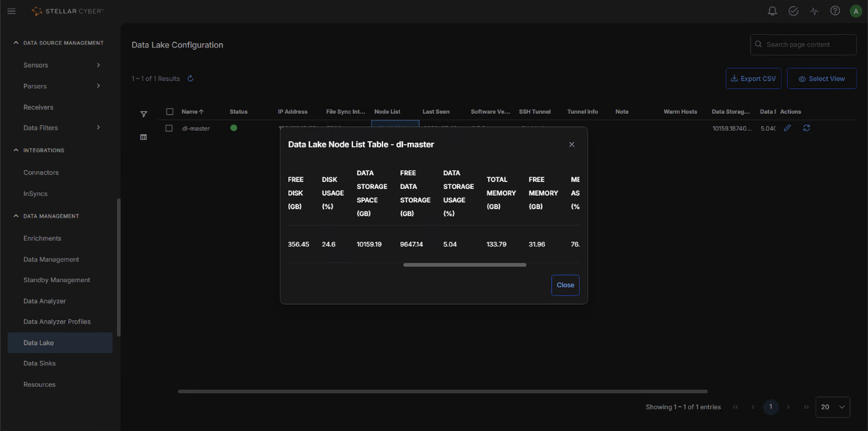The image size is (868, 431).
Task: Open the system health pulse icon
Action: pyautogui.click(x=814, y=11)
